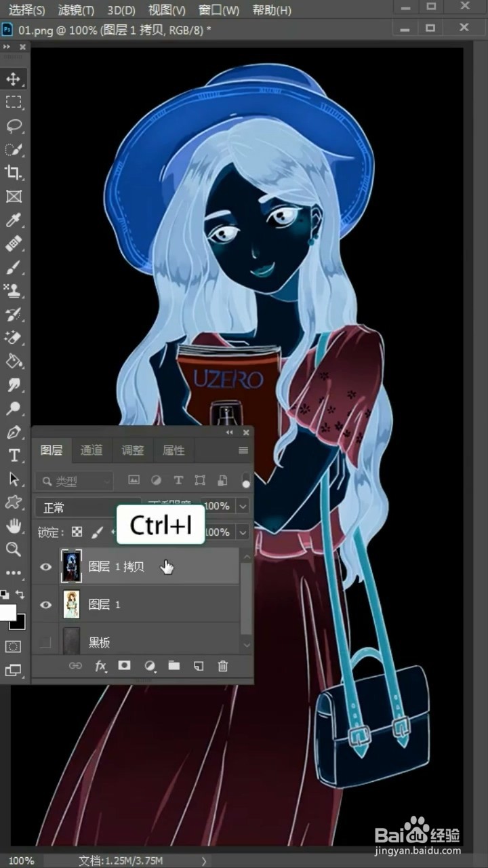Screen dimensions: 488x868
Task: Switch to the '属性' tab
Action: click(174, 450)
